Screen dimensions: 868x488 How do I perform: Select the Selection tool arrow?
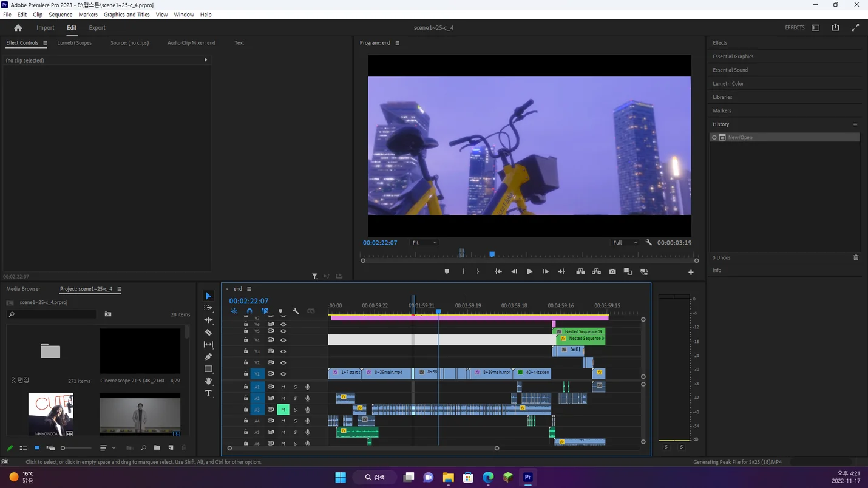point(208,296)
